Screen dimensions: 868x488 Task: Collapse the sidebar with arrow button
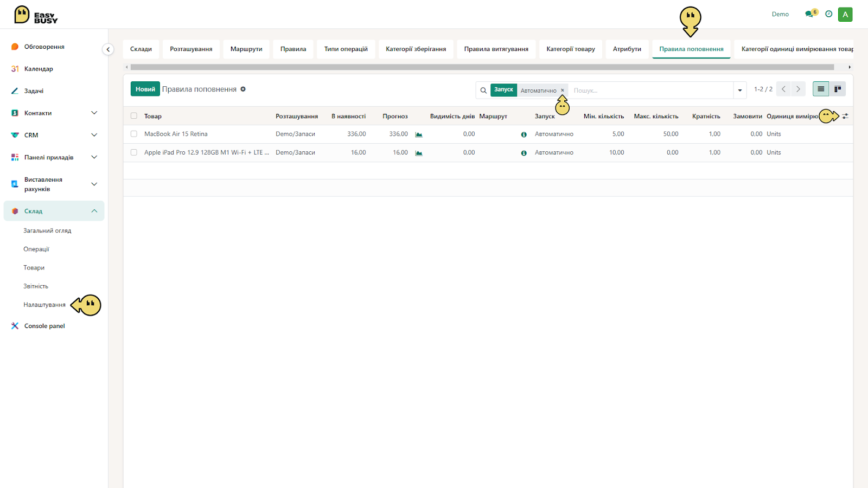(x=108, y=49)
